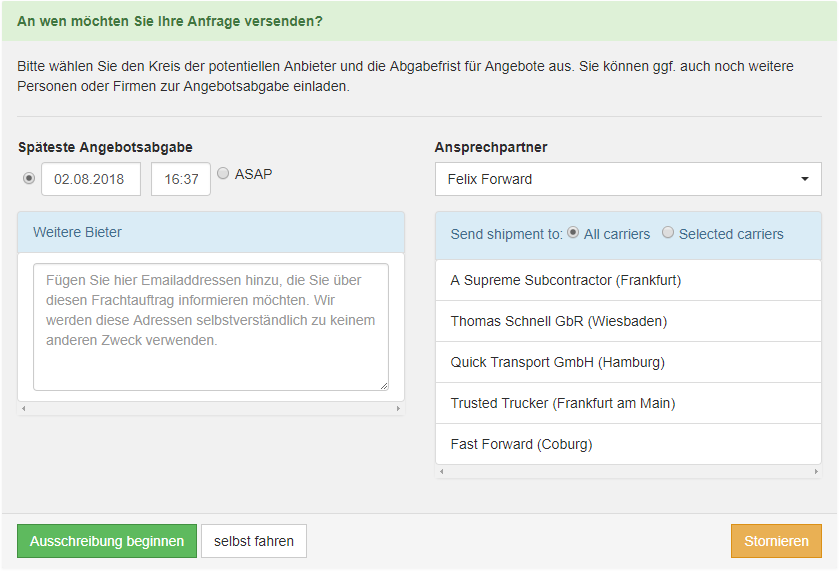839x571 pixels.
Task: Click right scroll arrow under carrier list
Action: pos(816,471)
